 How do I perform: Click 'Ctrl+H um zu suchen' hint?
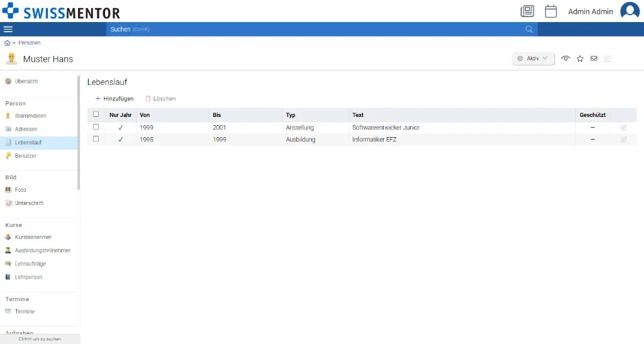40,339
